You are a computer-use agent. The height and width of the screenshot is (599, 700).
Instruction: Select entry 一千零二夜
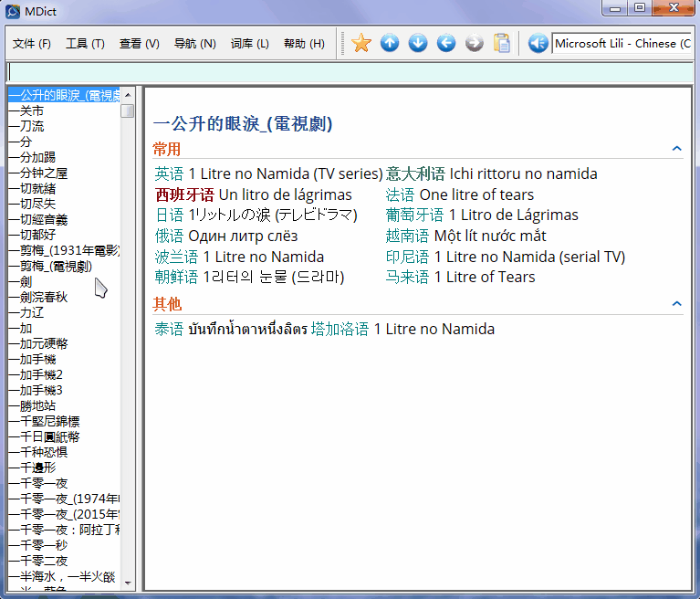click(38, 560)
